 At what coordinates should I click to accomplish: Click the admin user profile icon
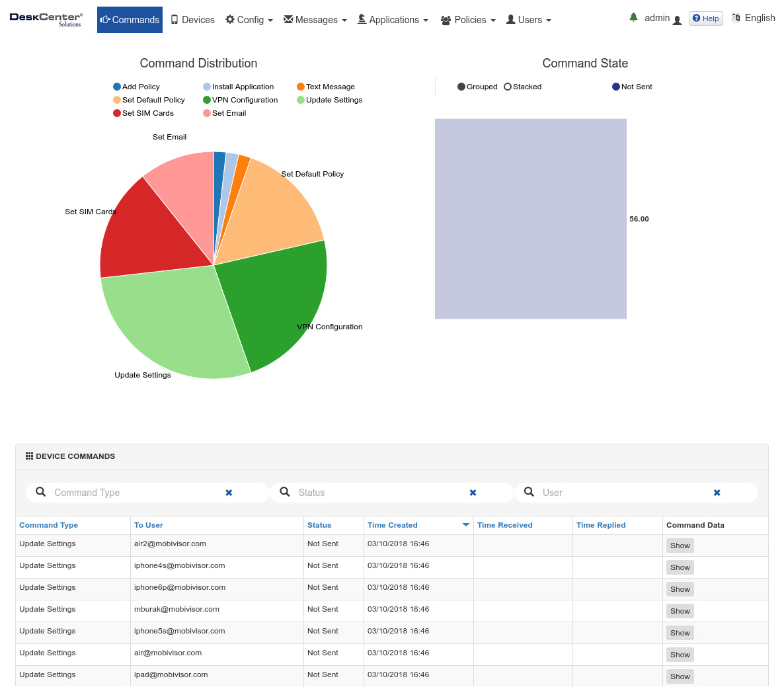(x=677, y=20)
